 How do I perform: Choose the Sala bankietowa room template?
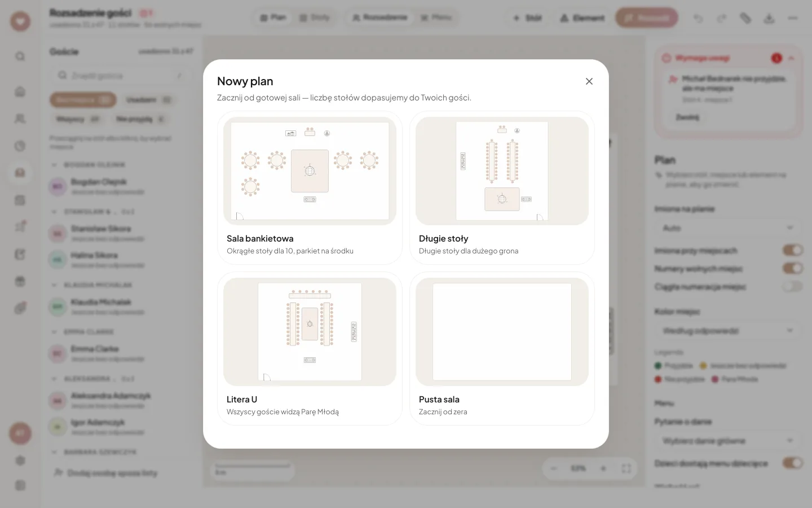(x=310, y=187)
